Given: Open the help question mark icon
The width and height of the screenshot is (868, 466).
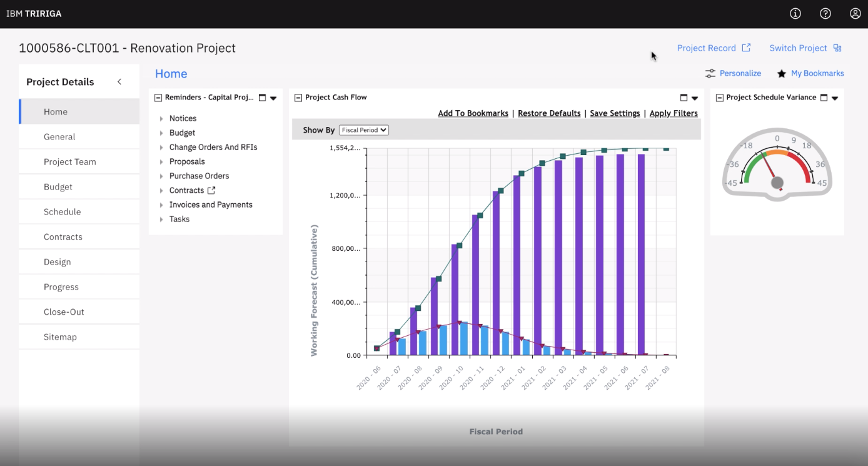Looking at the screenshot, I should point(825,14).
